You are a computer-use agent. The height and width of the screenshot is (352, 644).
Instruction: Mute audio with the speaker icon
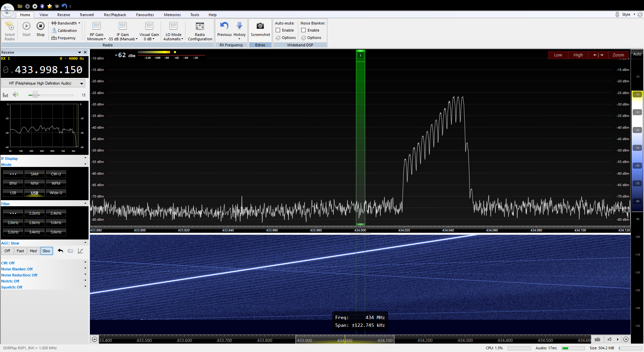point(15,95)
